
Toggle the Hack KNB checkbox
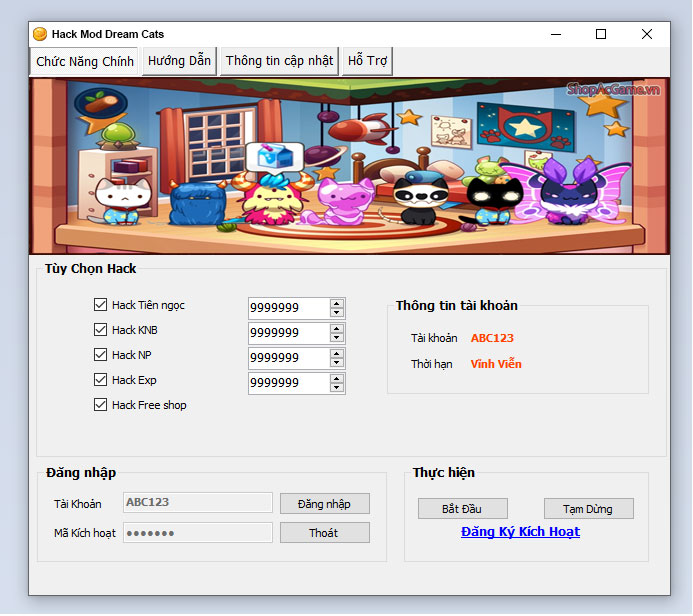pos(100,330)
